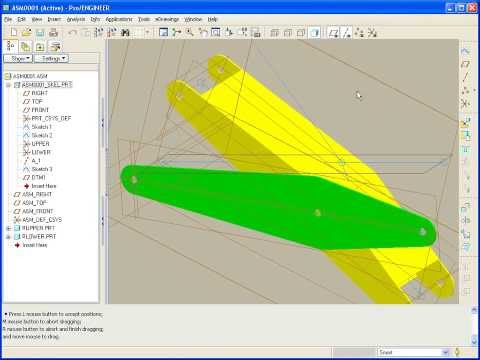Toggle datum axes display

(x=347, y=32)
